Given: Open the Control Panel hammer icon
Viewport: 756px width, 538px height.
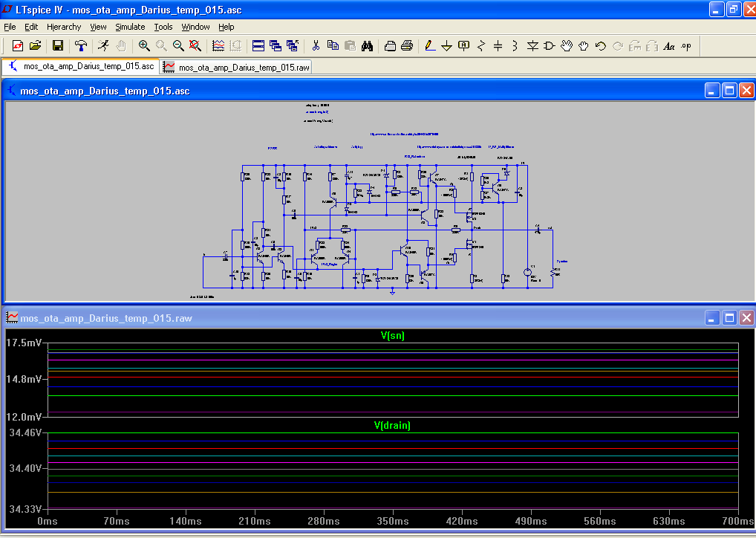Looking at the screenshot, I should pos(81,46).
